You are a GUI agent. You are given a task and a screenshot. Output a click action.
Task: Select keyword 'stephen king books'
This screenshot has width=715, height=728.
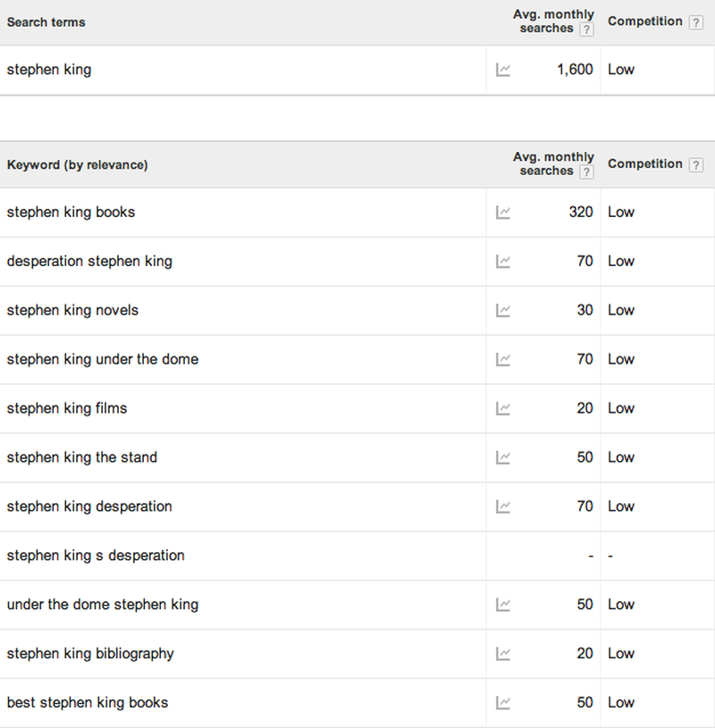[71, 213]
